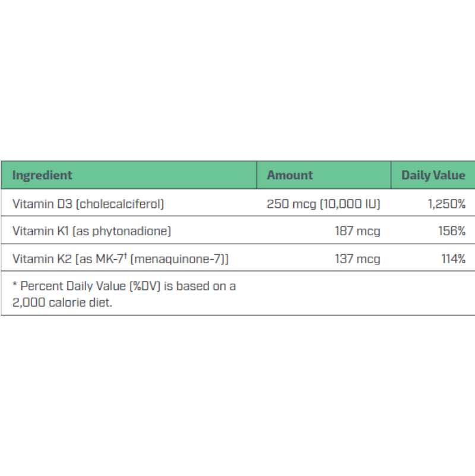Click the Daily Value column header
475x476 pixels.
coord(433,175)
